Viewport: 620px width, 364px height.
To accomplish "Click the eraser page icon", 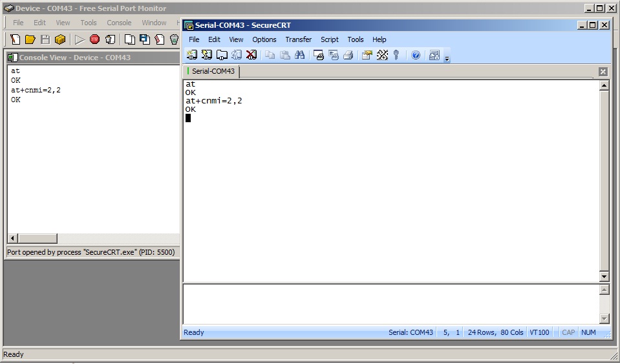I will [159, 39].
